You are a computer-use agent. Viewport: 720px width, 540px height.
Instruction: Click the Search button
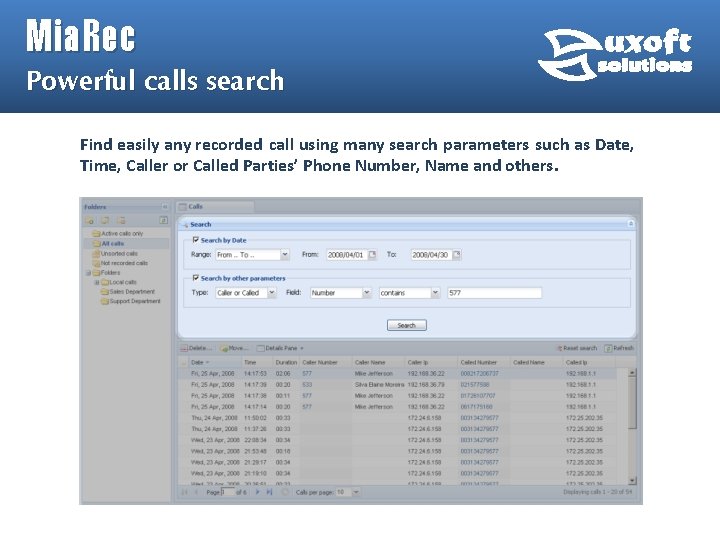(x=406, y=325)
